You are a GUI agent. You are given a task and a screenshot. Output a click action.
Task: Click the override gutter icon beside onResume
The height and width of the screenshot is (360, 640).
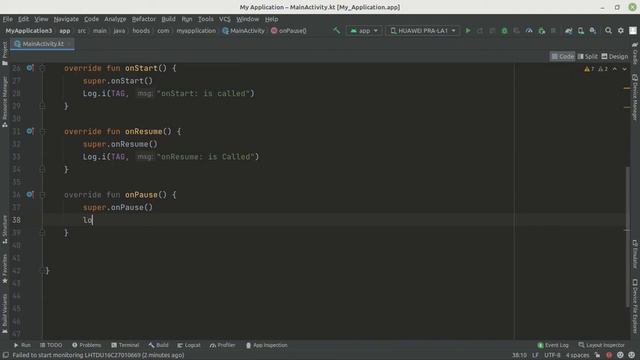(x=30, y=131)
